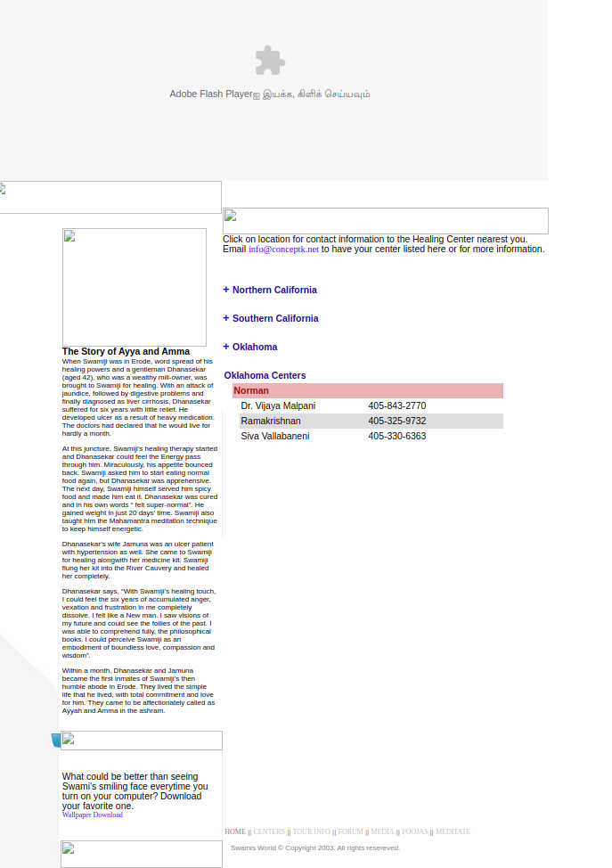Expand the Northern California location list
Image resolution: width=612 pixels, height=868 pixels.
(273, 290)
